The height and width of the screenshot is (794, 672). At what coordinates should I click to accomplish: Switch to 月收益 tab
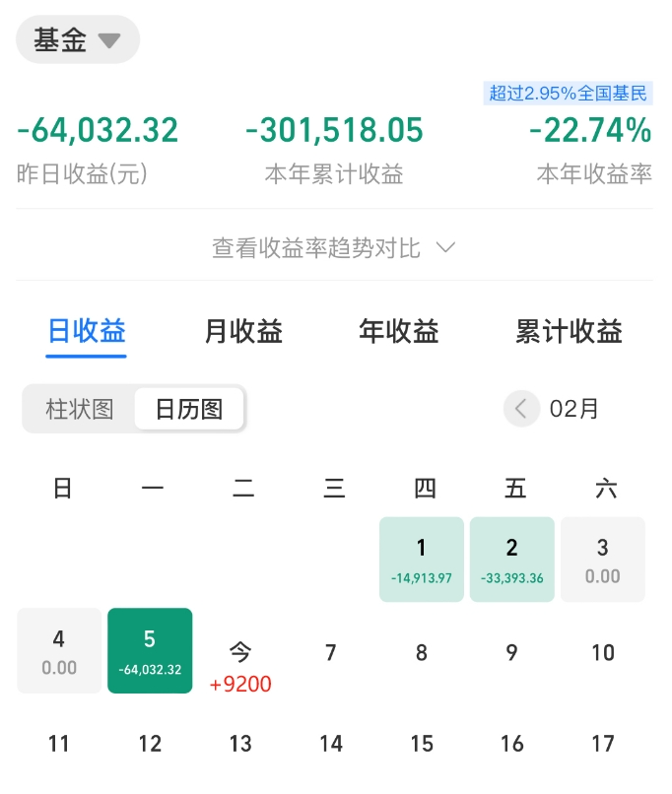point(243,332)
